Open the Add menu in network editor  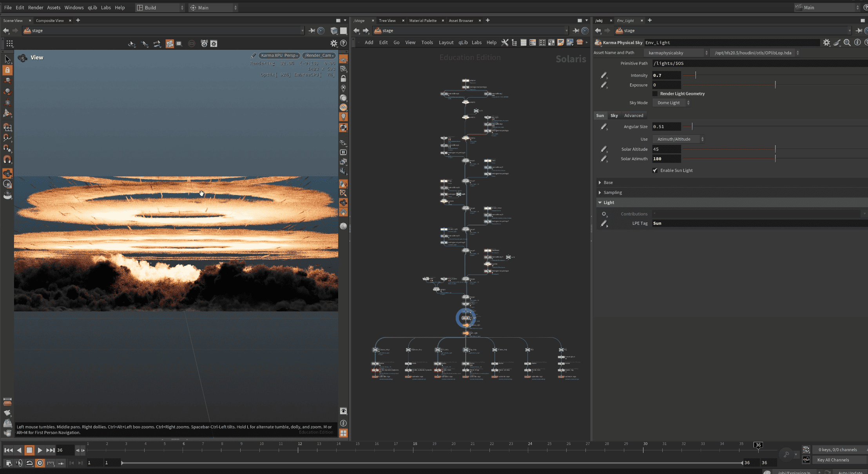point(369,42)
